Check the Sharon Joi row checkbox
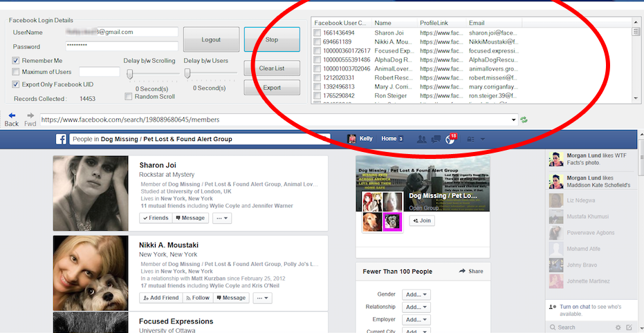Image resolution: width=644 pixels, height=333 pixels. (317, 32)
